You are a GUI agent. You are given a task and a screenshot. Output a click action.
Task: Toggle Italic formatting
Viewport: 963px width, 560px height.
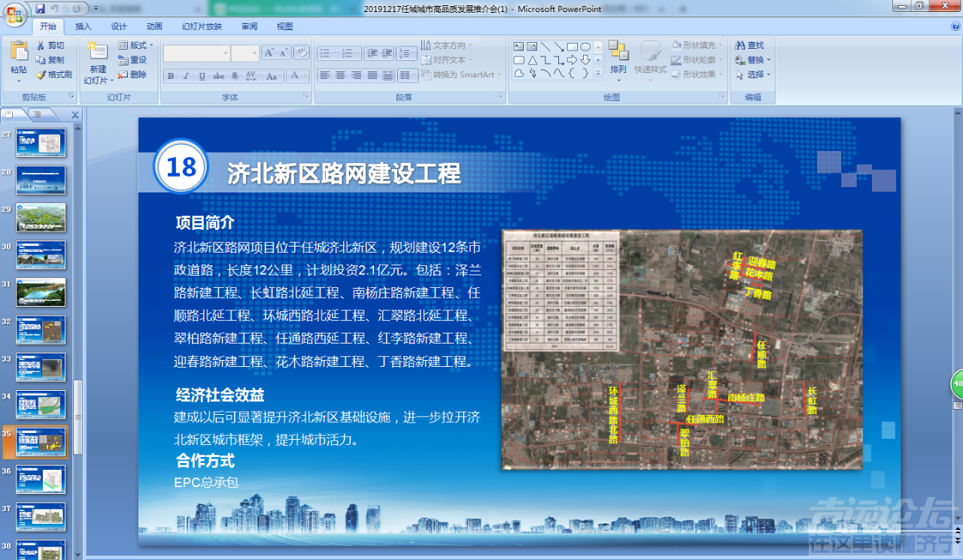187,76
